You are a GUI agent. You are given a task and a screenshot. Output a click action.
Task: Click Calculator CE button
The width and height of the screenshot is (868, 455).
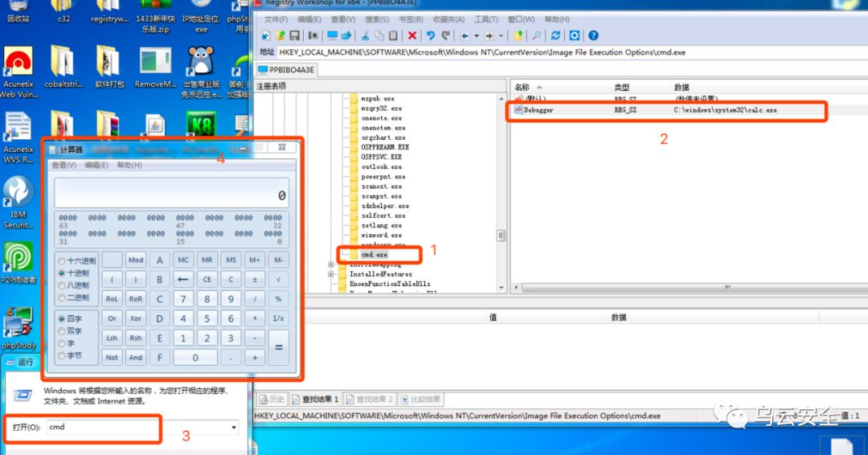[x=207, y=280]
